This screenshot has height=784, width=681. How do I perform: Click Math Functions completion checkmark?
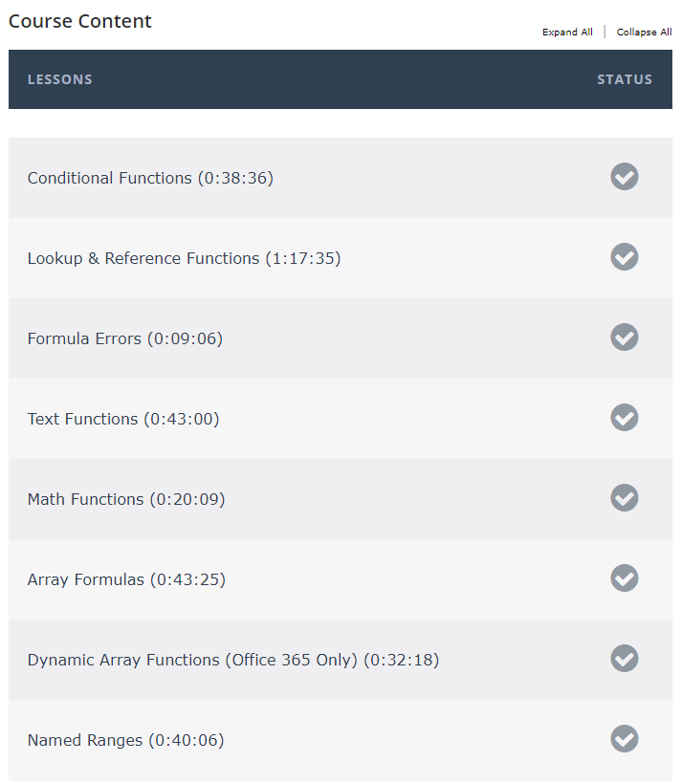(x=624, y=498)
